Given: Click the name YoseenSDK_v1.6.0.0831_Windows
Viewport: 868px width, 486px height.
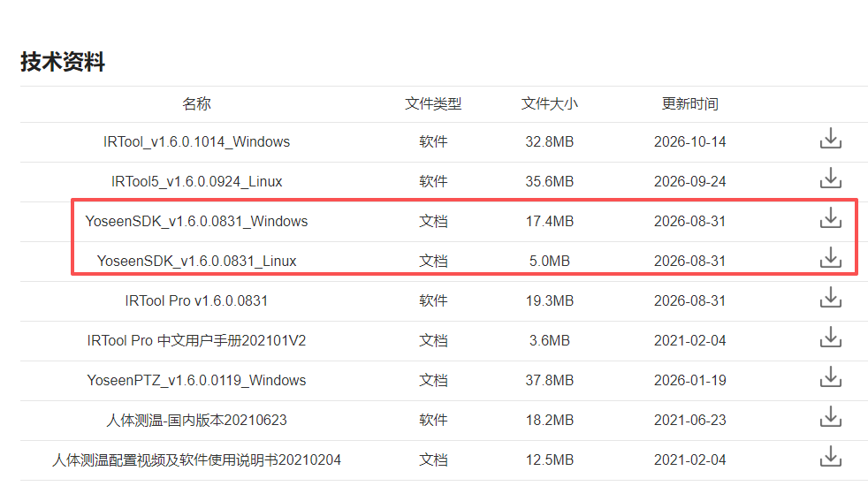Looking at the screenshot, I should [x=196, y=222].
